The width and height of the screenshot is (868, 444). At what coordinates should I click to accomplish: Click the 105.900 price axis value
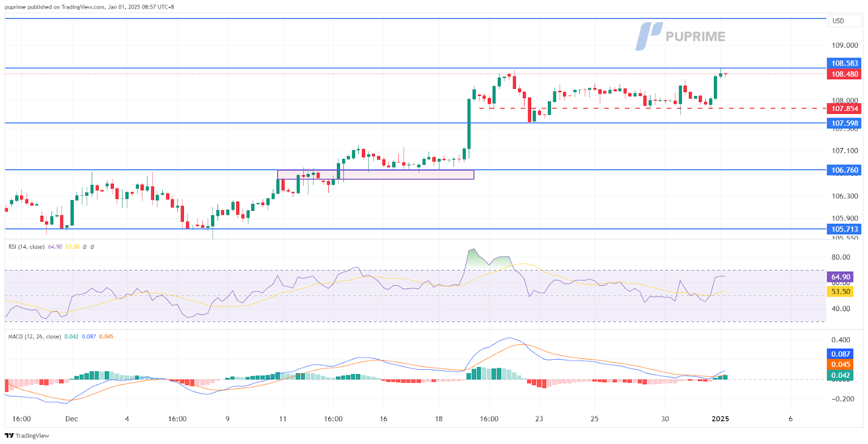tap(845, 218)
